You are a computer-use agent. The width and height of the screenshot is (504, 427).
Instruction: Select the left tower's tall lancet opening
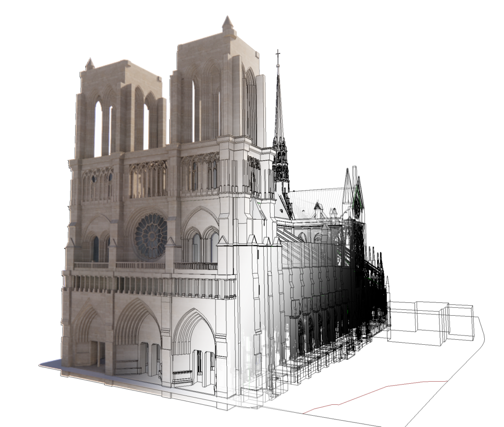(98, 129)
